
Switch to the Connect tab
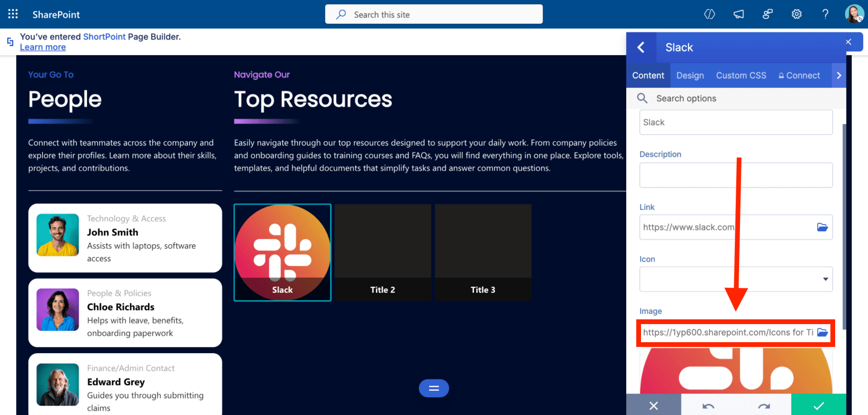[x=799, y=75]
